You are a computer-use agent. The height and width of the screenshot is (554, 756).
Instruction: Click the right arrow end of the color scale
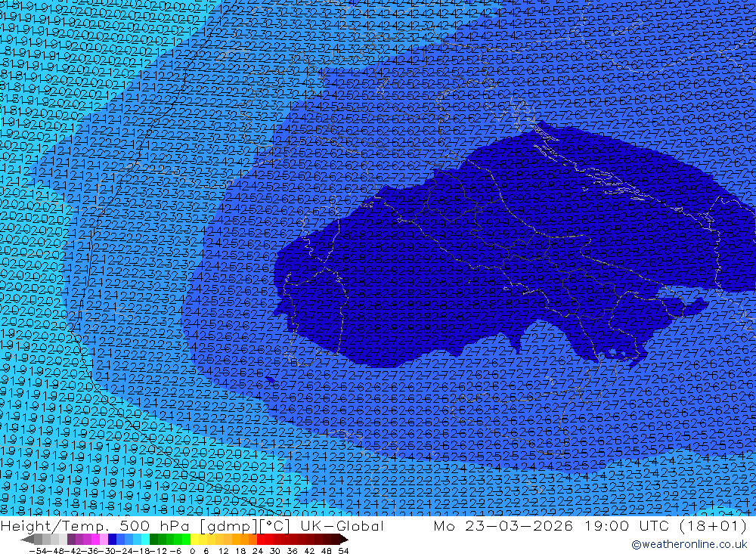(343, 540)
